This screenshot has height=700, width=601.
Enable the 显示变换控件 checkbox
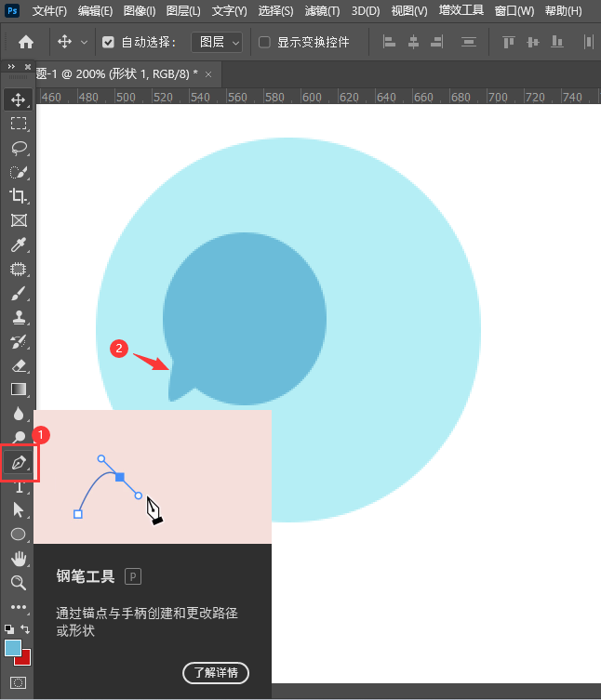[264, 43]
